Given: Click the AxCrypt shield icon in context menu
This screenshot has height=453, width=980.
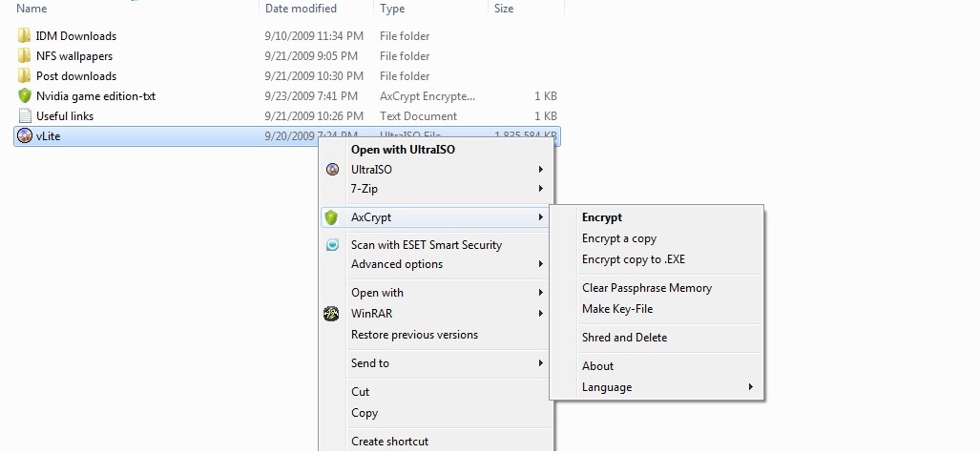Looking at the screenshot, I should [x=331, y=217].
